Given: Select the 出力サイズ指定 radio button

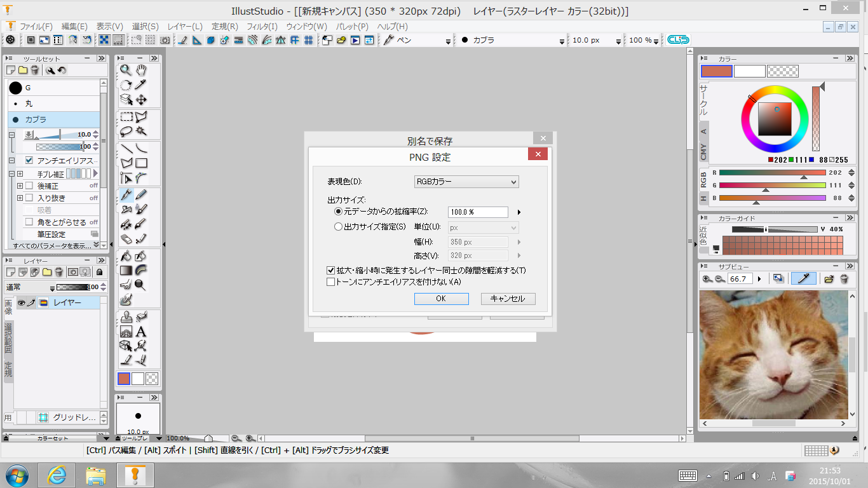Looking at the screenshot, I should 338,227.
